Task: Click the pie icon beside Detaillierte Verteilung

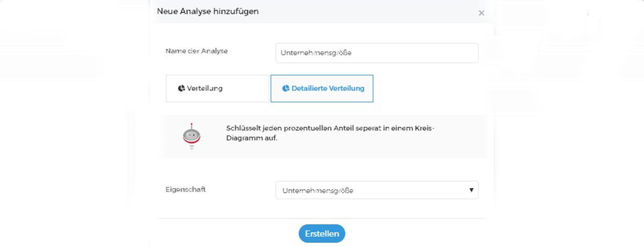Action: coord(286,88)
